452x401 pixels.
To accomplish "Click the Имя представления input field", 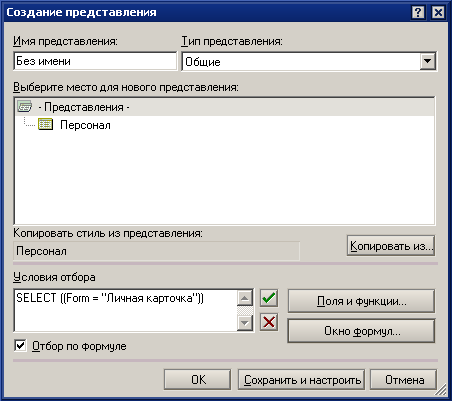I will tap(95, 61).
